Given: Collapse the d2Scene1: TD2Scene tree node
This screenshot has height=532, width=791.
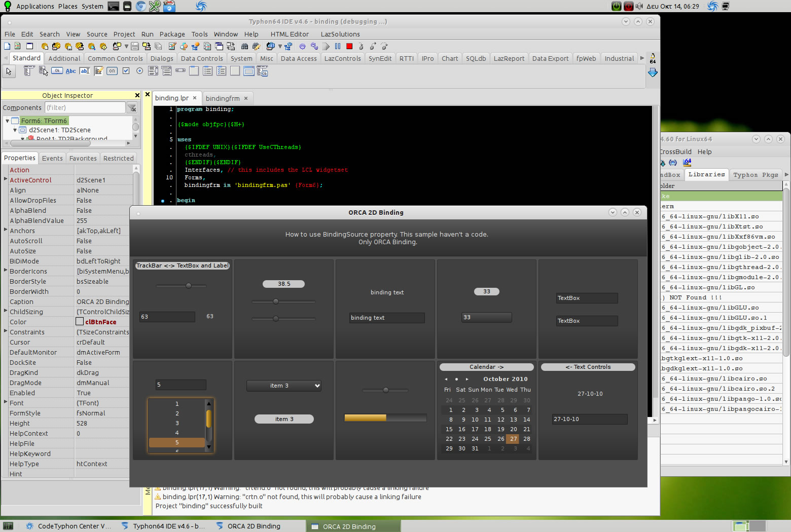Looking at the screenshot, I should tap(15, 130).
